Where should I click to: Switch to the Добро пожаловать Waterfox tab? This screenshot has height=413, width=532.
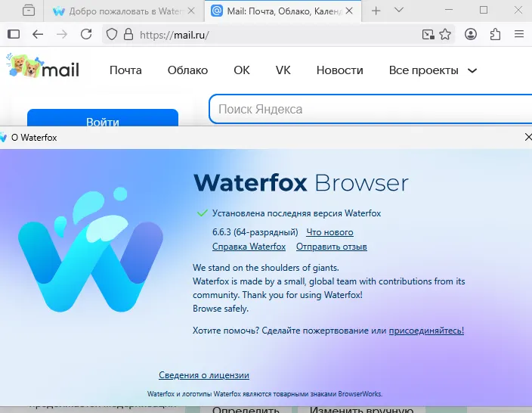click(121, 11)
